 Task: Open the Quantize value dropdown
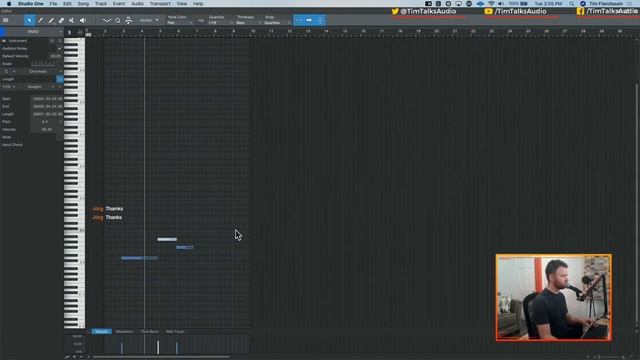pos(220,23)
